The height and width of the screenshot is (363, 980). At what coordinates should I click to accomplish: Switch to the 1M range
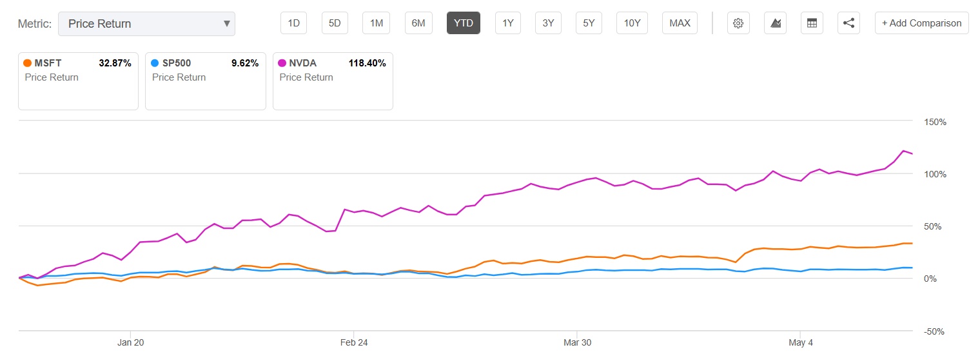point(376,23)
